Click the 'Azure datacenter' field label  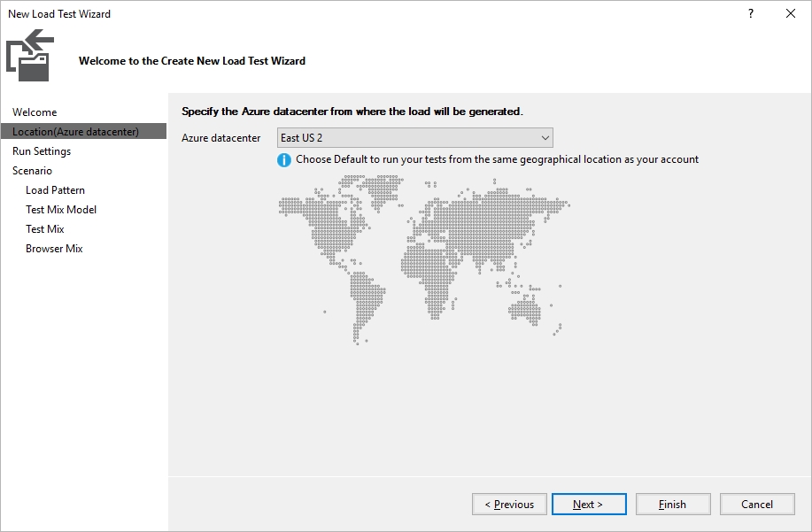221,138
